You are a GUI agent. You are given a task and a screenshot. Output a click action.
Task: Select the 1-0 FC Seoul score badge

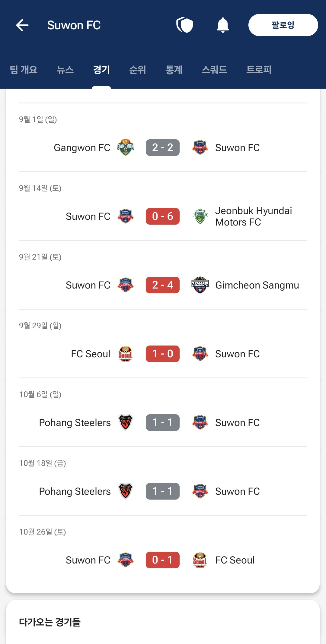pyautogui.click(x=162, y=354)
